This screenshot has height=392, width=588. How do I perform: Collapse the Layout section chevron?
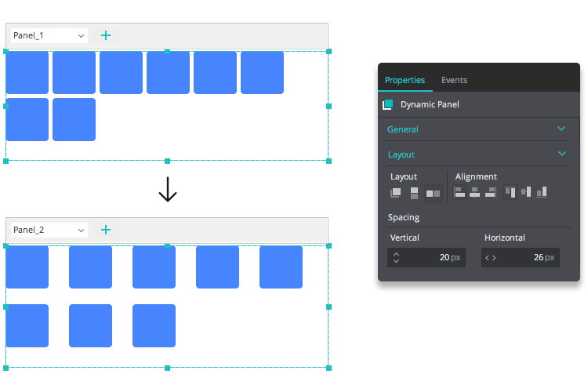point(562,154)
